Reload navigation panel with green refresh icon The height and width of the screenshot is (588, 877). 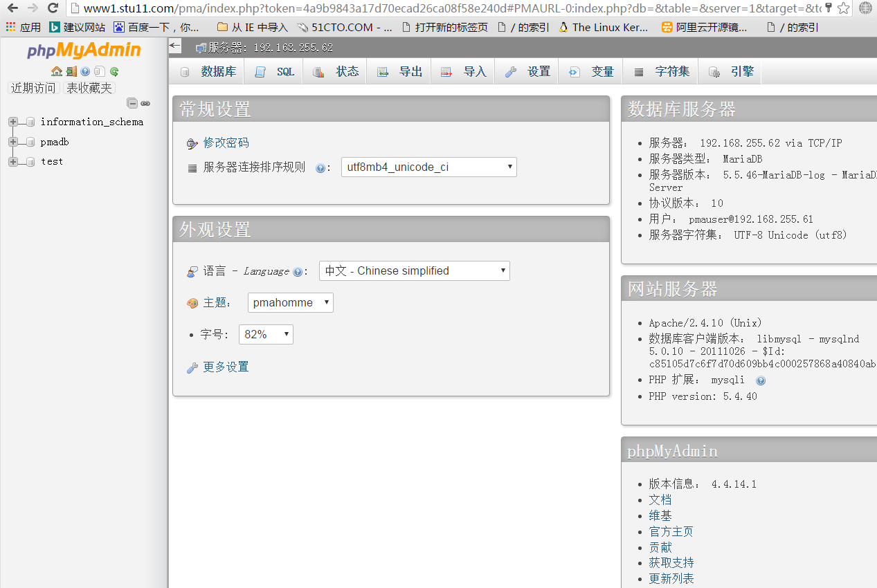coord(114,71)
